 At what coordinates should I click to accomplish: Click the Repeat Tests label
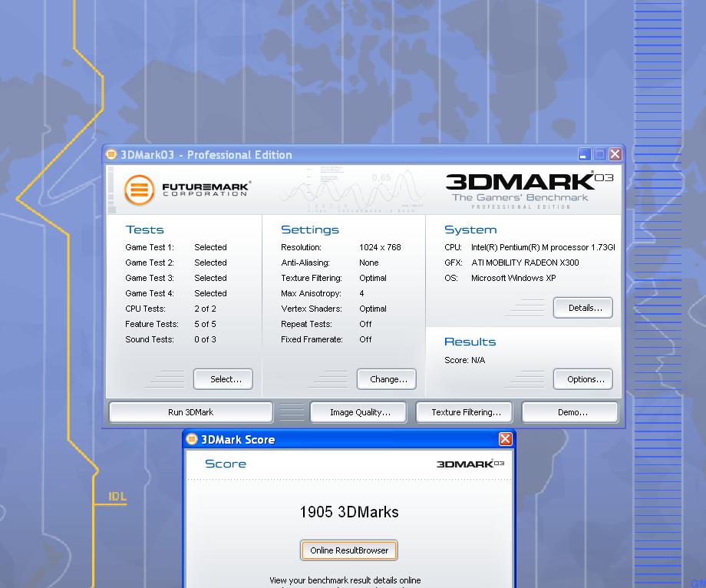[307, 324]
